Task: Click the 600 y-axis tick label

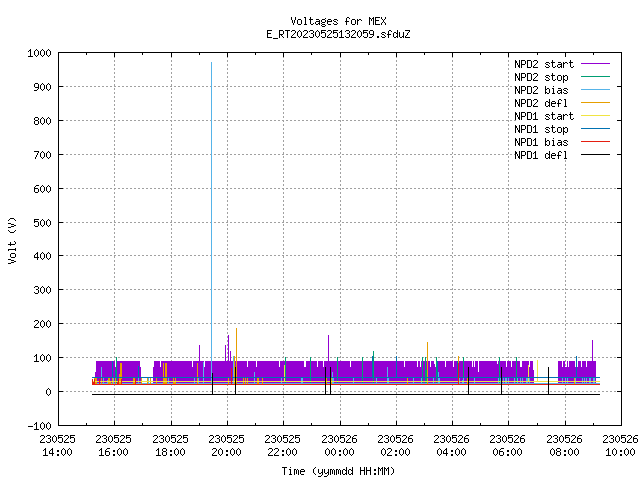Action: [42, 189]
